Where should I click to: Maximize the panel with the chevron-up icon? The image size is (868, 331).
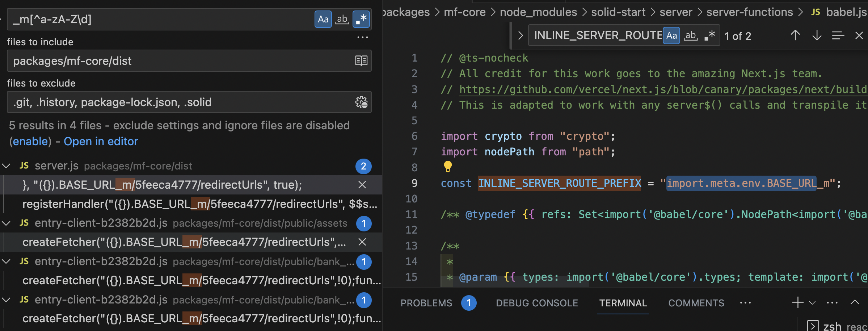point(855,302)
